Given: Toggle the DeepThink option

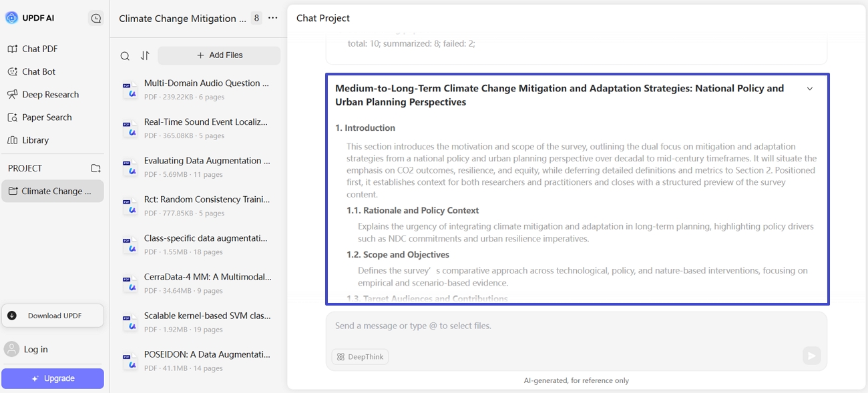Looking at the screenshot, I should coord(360,357).
